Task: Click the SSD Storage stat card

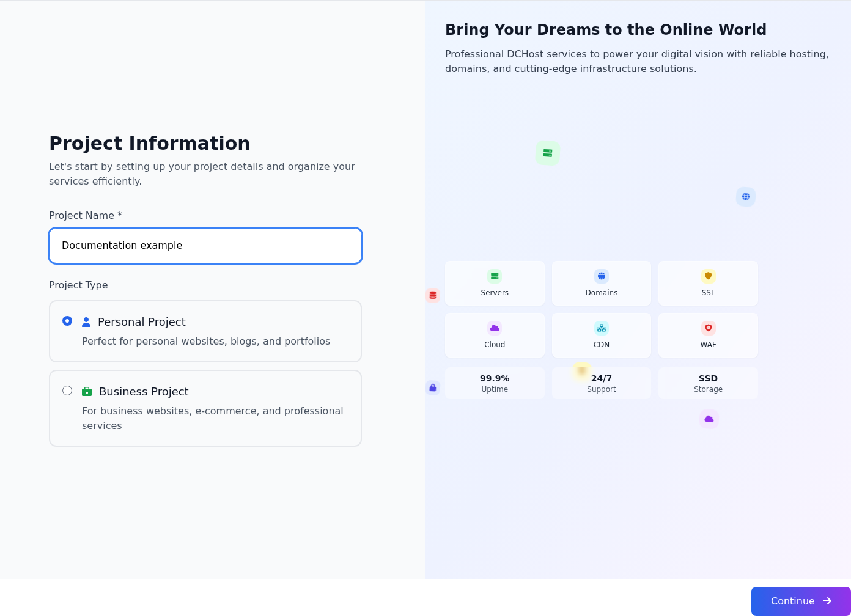Action: click(x=709, y=383)
